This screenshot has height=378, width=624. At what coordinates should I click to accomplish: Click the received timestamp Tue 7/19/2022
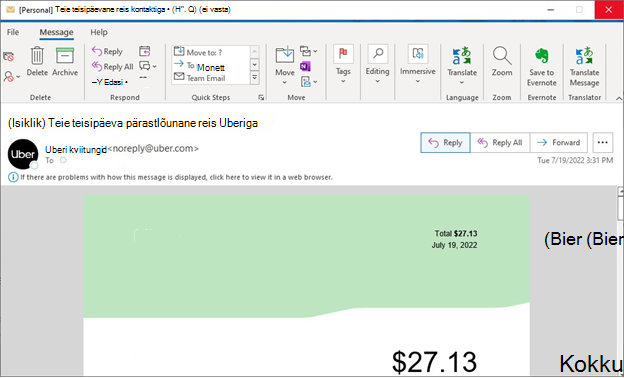[x=575, y=160]
